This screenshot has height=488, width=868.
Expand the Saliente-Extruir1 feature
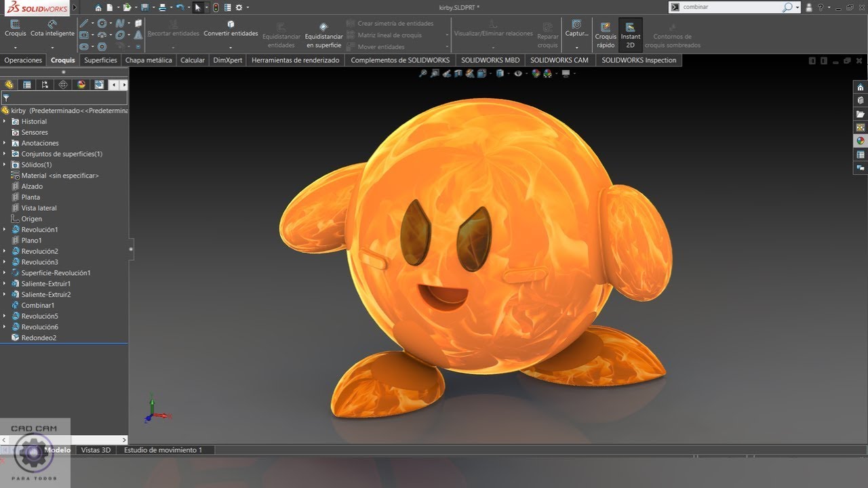point(4,284)
